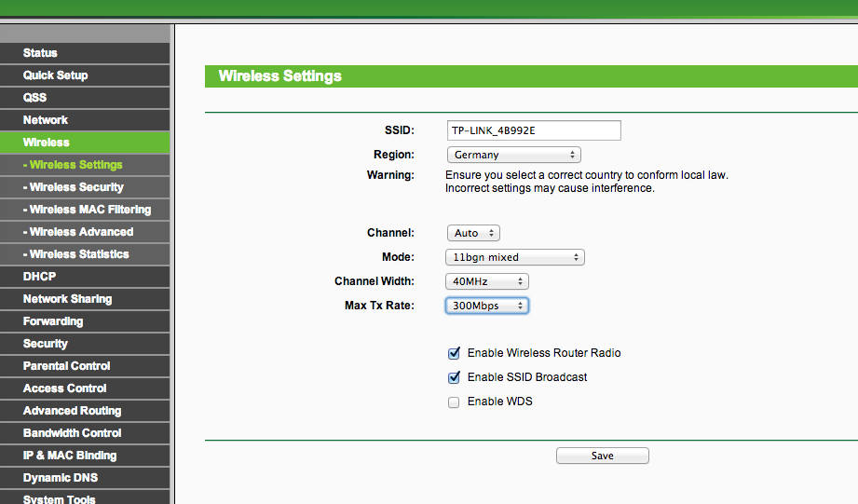Open Advanced Routing section
The width and height of the screenshot is (858, 504).
(x=85, y=411)
